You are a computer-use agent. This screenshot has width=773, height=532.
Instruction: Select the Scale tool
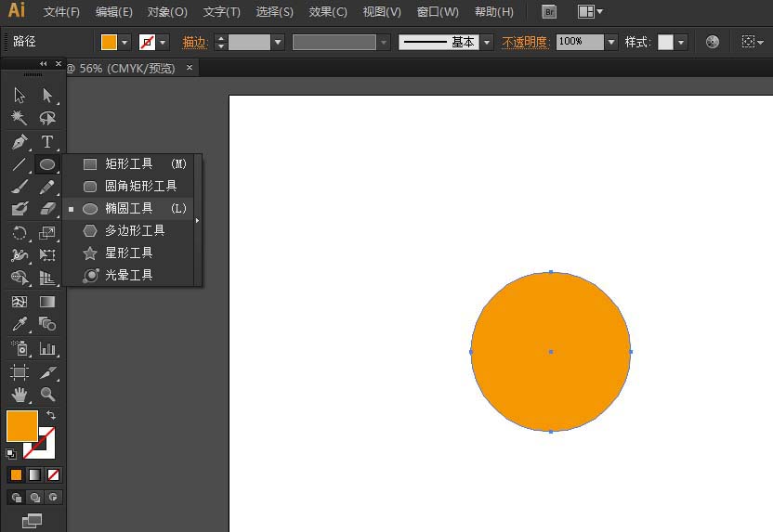coord(47,232)
